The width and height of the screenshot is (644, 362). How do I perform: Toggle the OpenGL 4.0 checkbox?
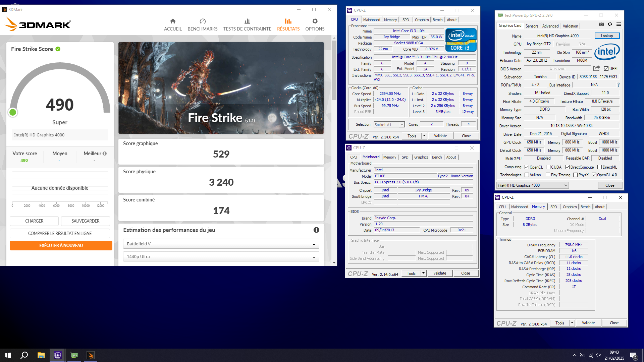click(x=594, y=175)
